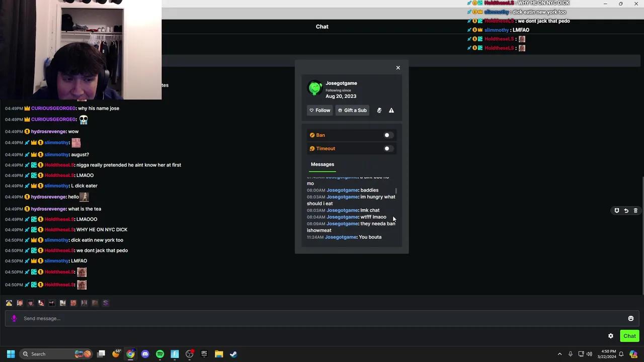Click the green Chat send button
This screenshot has width=644, height=362.
pos(629,336)
